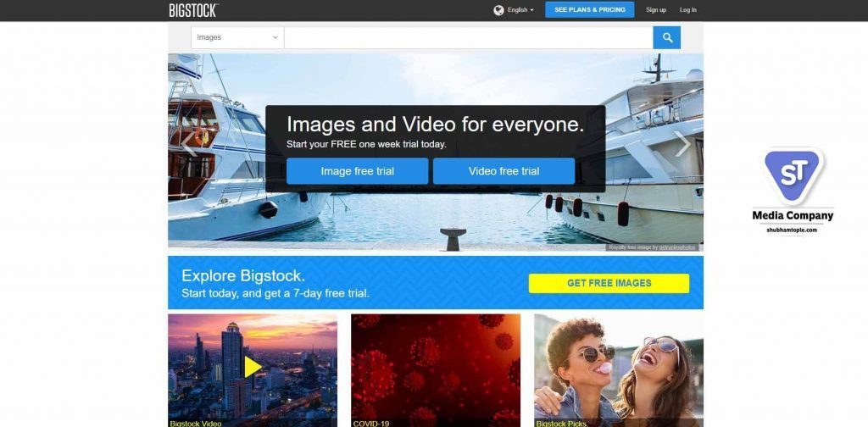Click the magnifier search button
The height and width of the screenshot is (427, 868).
667,37
